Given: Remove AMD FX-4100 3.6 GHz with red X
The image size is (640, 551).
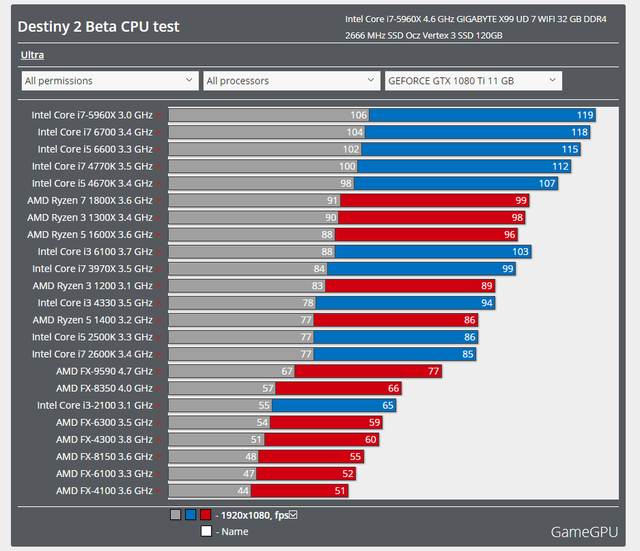Looking at the screenshot, I should (x=159, y=491).
